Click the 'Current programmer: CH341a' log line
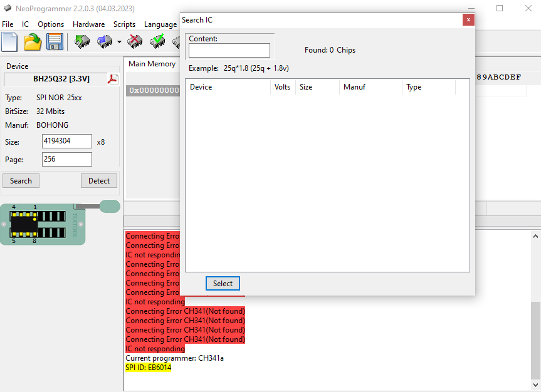The width and height of the screenshot is (541, 392). (x=174, y=358)
